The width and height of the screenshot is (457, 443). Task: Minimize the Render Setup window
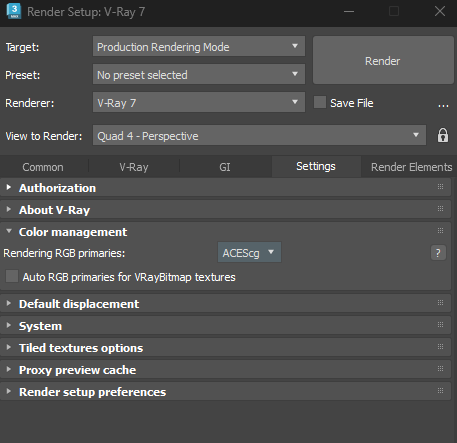point(349,11)
